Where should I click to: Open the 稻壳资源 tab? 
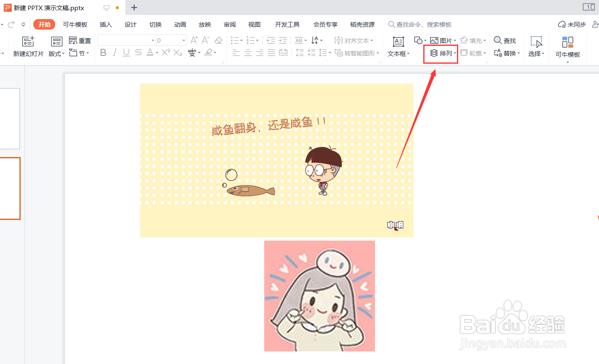(x=362, y=25)
